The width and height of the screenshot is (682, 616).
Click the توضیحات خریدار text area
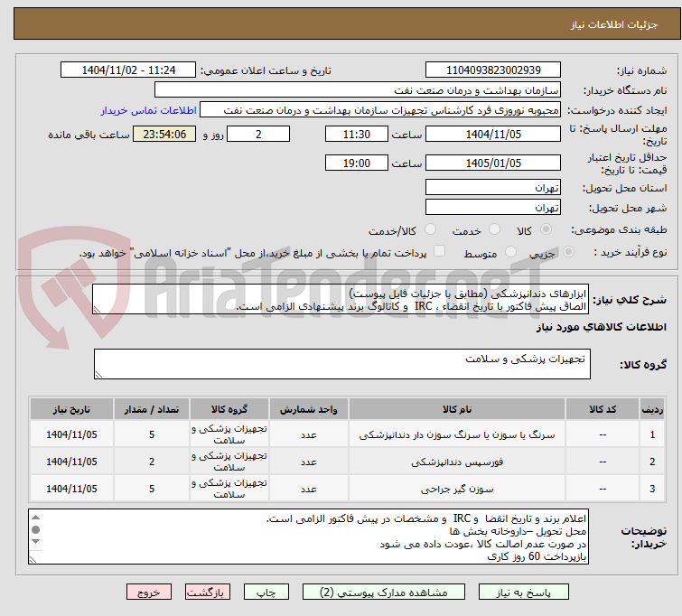(x=308, y=537)
